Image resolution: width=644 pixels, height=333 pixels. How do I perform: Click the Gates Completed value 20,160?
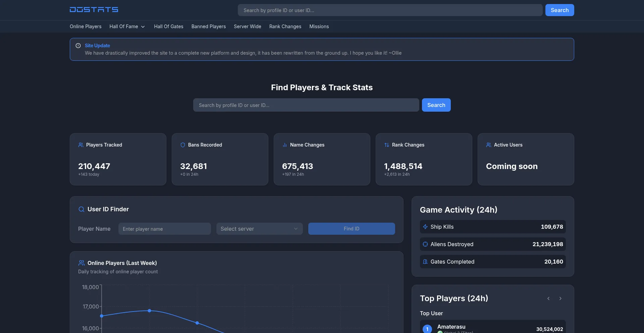coord(554,262)
